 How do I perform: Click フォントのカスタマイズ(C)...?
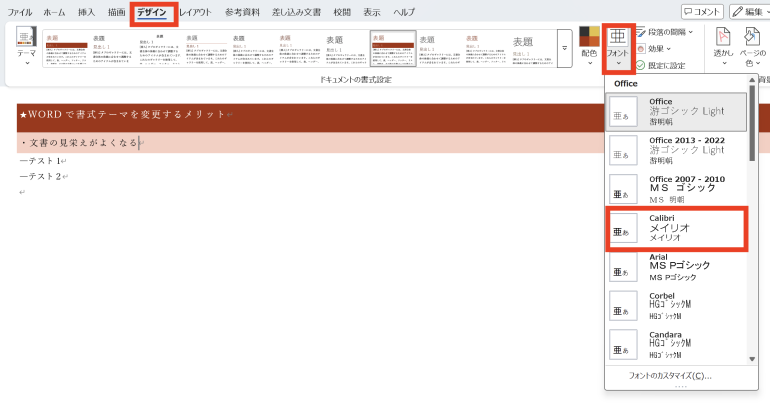coord(670,376)
